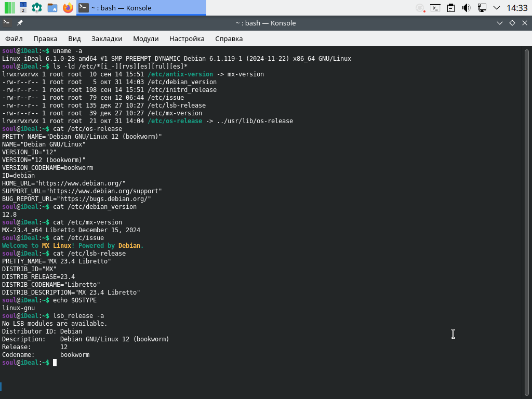This screenshot has height=399, width=532.
Task: Click the drop-down terminal tray icon
Action: pyautogui.click(x=435, y=8)
